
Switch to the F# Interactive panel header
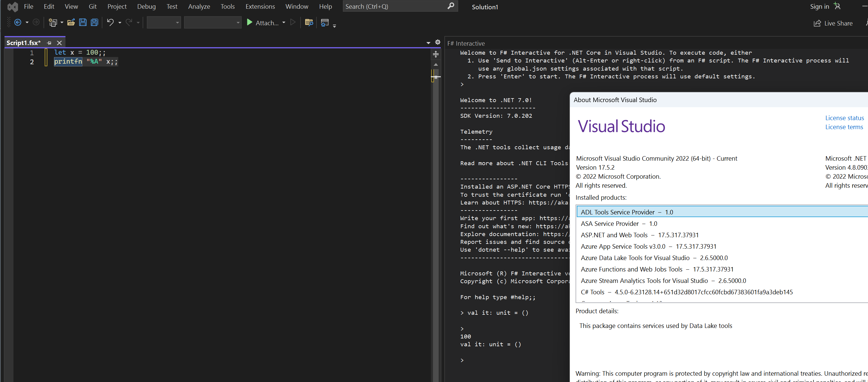coord(466,43)
